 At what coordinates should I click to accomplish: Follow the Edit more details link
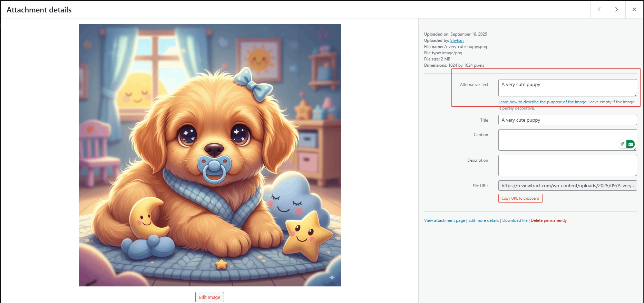(484, 220)
